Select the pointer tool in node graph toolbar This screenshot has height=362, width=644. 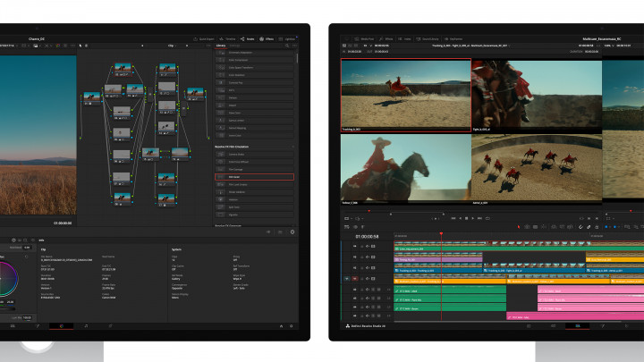click(x=80, y=46)
